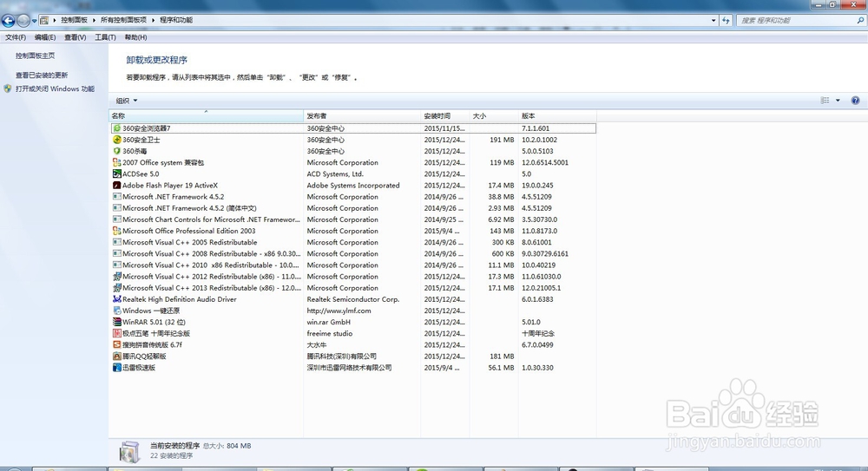Expand the breadcrumb arrow after 所有控制面板项
The image size is (868, 471).
[x=154, y=20]
